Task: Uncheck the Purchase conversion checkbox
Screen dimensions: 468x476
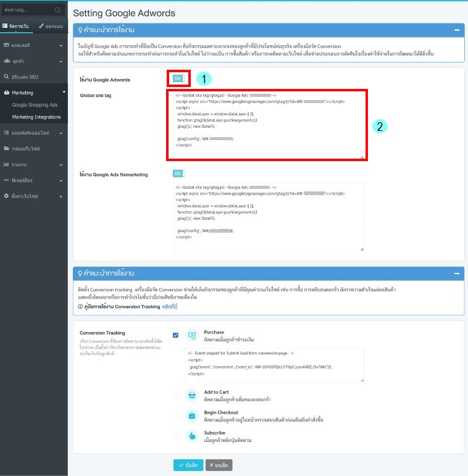Action: 176,335
